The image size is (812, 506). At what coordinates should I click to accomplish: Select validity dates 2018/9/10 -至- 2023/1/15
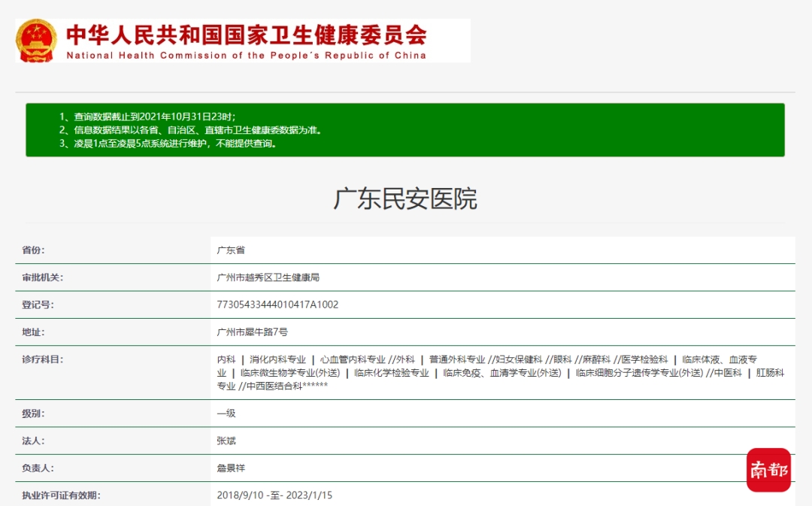tap(274, 495)
